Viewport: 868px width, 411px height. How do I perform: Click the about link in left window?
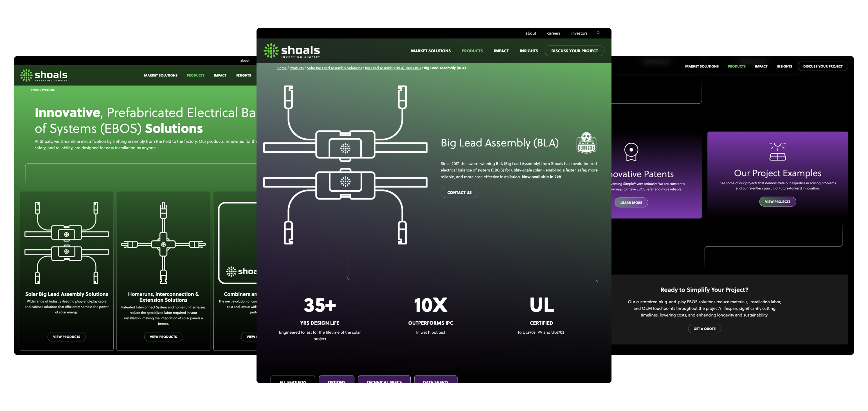pos(245,61)
